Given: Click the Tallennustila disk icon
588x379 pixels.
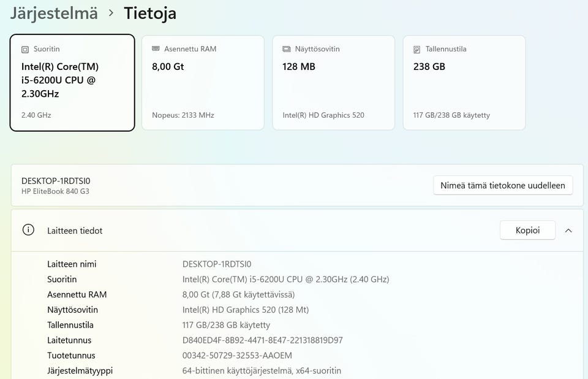Looking at the screenshot, I should click(417, 49).
